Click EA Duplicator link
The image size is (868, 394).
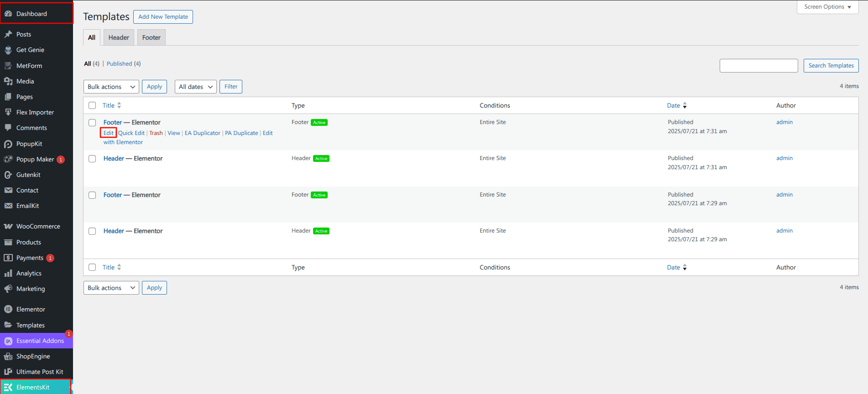[203, 133]
